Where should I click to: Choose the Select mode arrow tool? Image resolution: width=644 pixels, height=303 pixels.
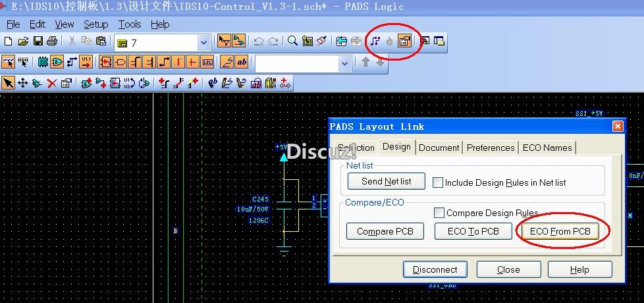tap(8, 84)
